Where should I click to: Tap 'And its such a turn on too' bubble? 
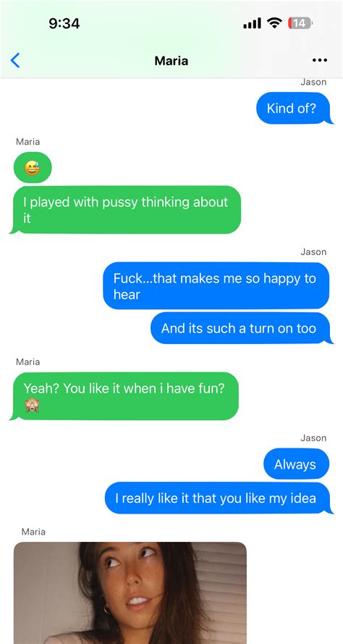tap(240, 328)
